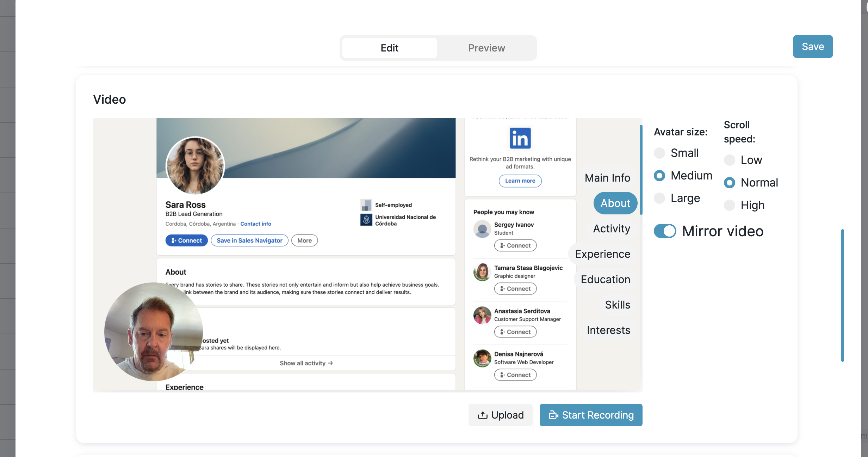Click Tamara Stasa Blagojevic's avatar
The width and height of the screenshot is (868, 457).
(x=482, y=272)
